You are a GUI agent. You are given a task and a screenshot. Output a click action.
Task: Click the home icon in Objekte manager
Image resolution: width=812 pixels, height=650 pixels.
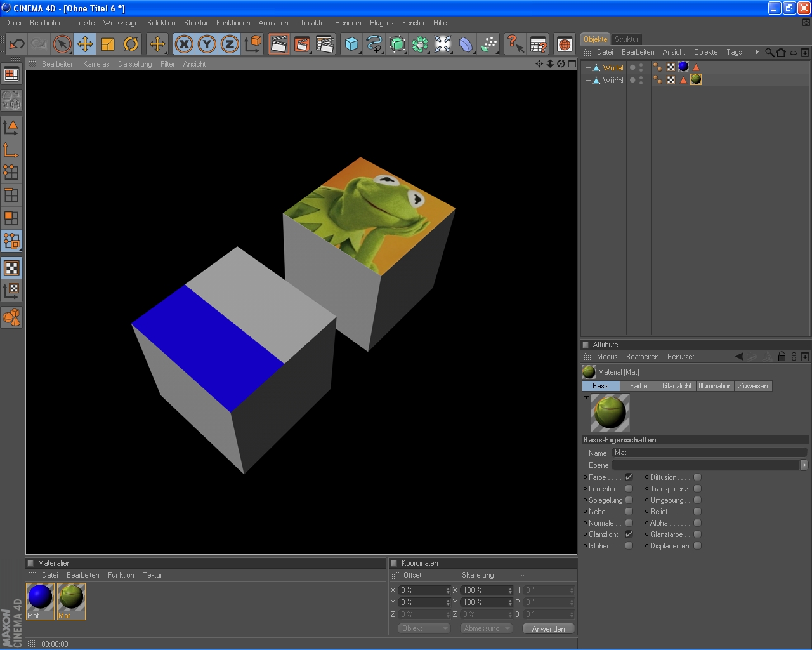pos(781,52)
